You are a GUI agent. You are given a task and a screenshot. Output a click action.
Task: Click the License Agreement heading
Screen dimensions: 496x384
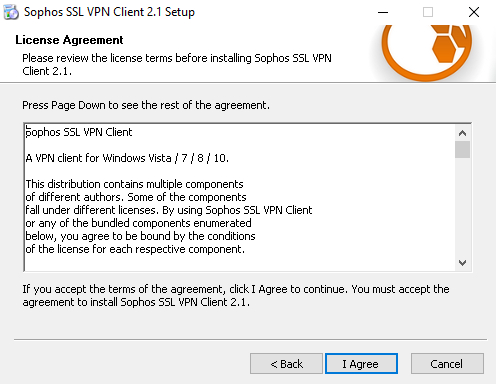[x=69, y=40]
